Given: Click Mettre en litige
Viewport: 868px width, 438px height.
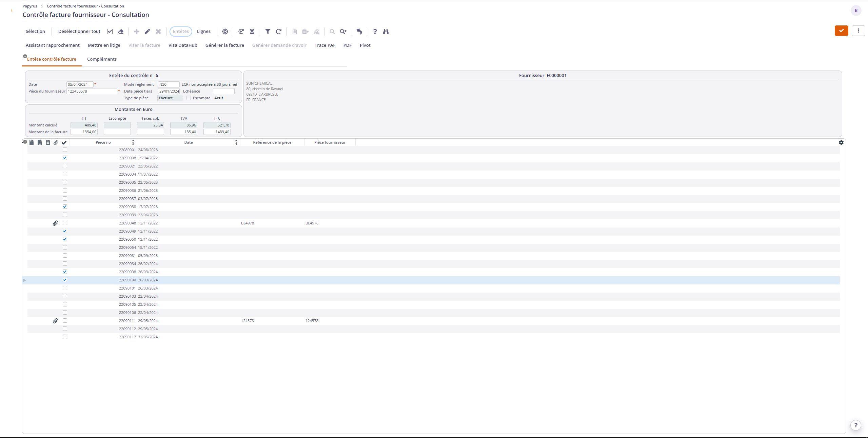Looking at the screenshot, I should click(104, 45).
